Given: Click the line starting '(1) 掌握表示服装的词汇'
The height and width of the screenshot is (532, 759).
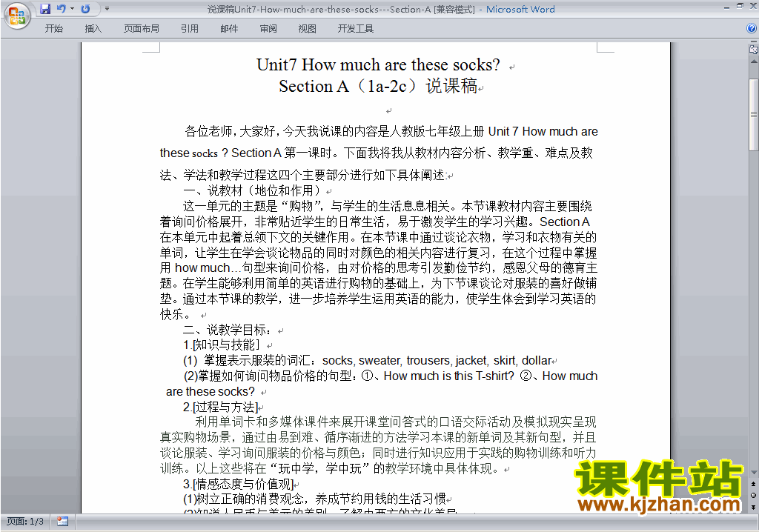Looking at the screenshot, I should point(368,361).
